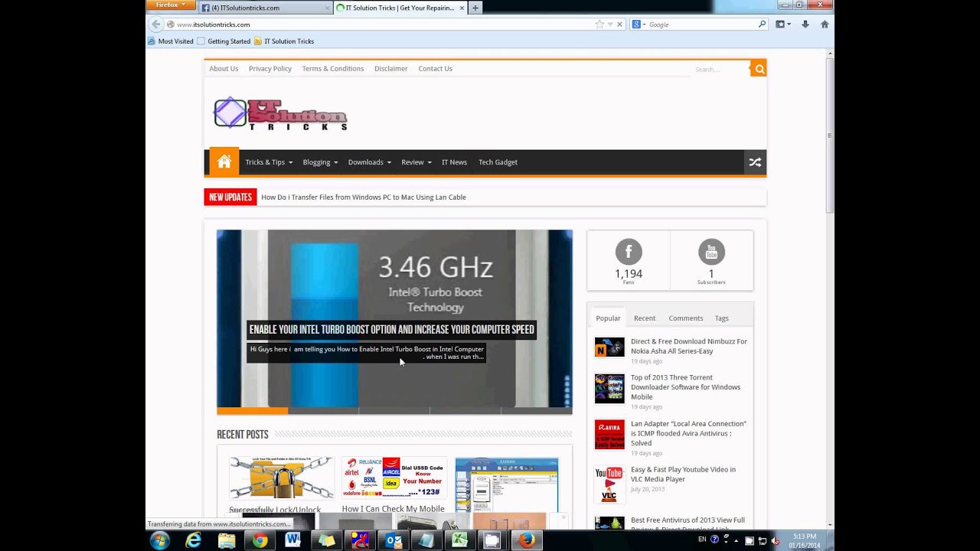Expand the Tricks & Tips menu
Screen dimensions: 980x551
[269, 162]
